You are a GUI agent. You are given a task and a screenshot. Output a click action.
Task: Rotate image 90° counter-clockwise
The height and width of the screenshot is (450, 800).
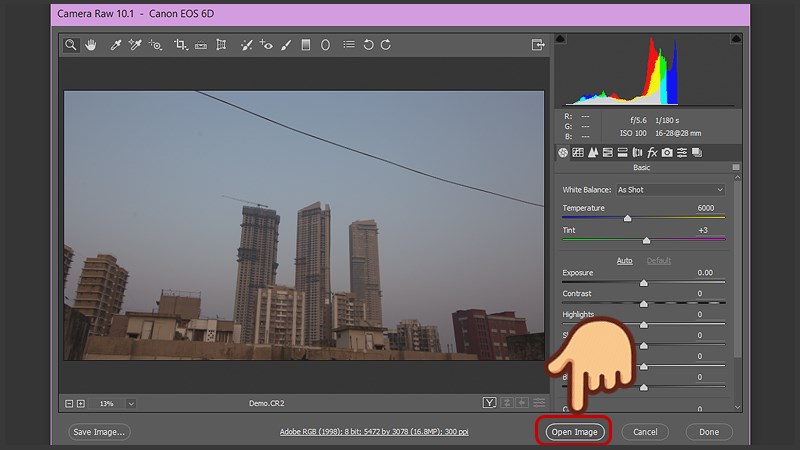pos(368,45)
